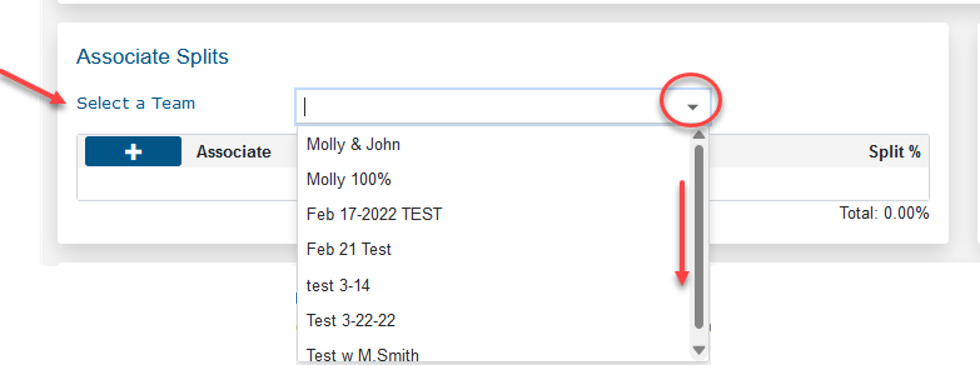Select the Molly 100% option
This screenshot has width=980, height=365.
pos(349,179)
